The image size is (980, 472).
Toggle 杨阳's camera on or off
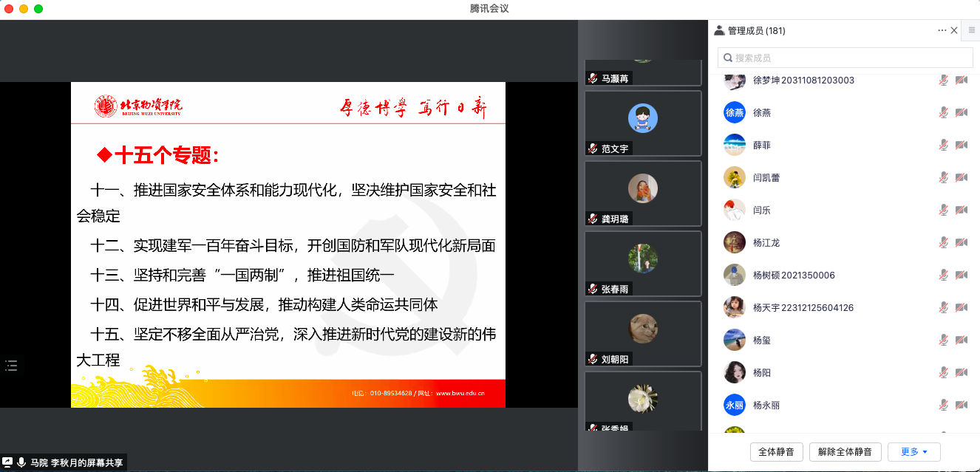point(961,373)
